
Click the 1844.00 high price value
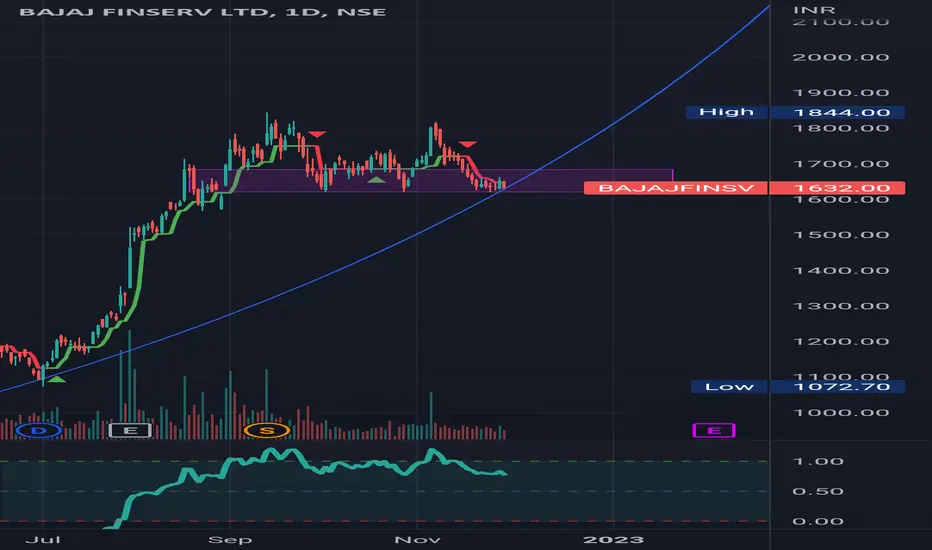pyautogui.click(x=837, y=112)
